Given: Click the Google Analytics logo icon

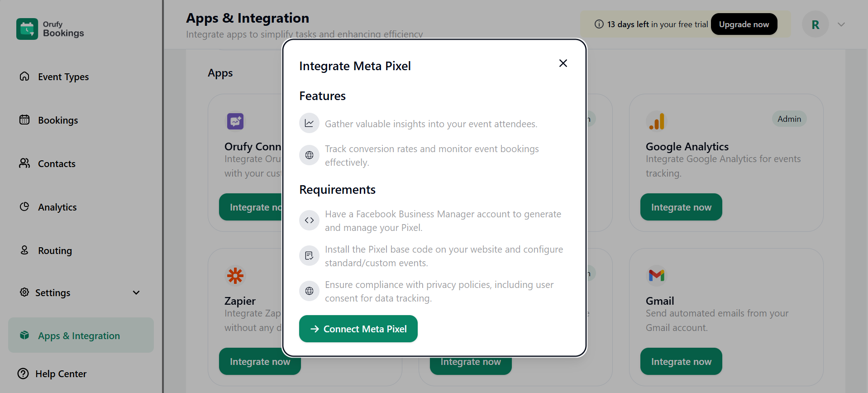Looking at the screenshot, I should [657, 121].
